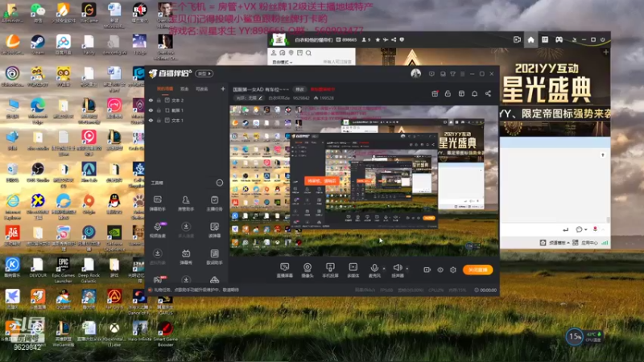644x362 pixels.
Task: Lock the 文本 2 source layer
Action: 159,100
